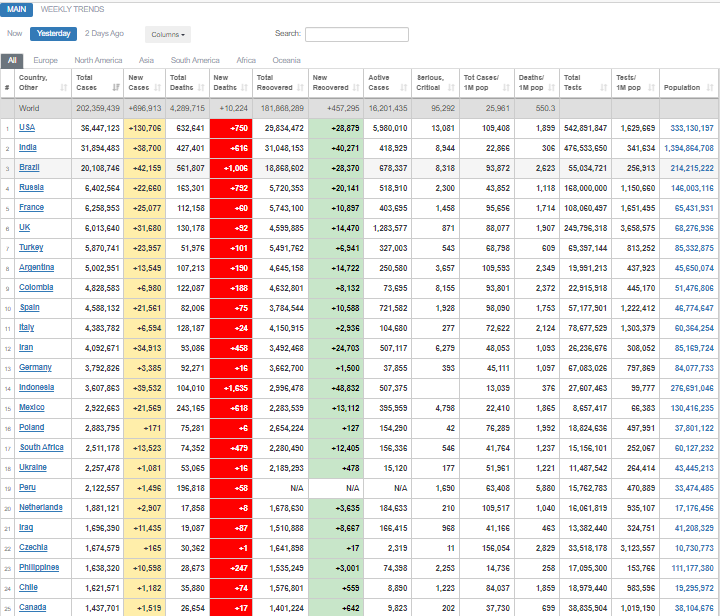
Task: Open the France country link
Action: click(31, 207)
